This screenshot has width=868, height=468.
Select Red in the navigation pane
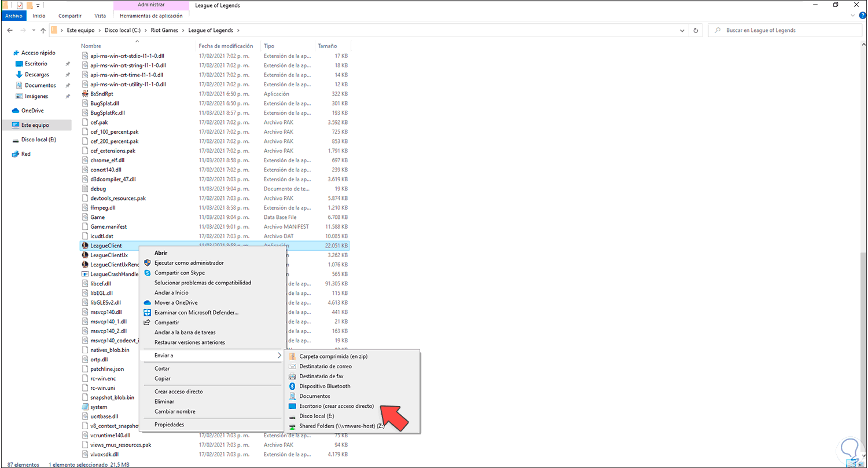tap(26, 154)
